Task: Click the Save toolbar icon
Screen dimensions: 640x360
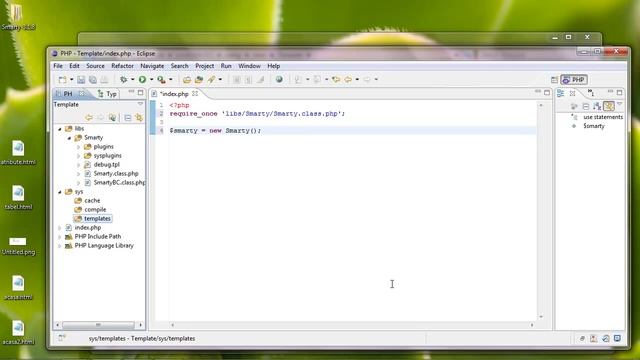Action: click(x=81, y=80)
